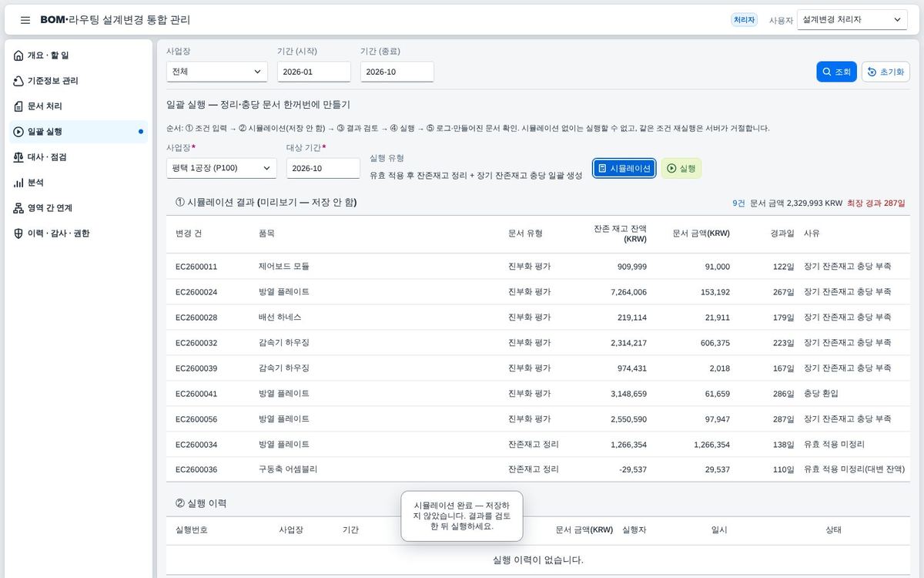Open the hamburger navigation menu
924x578 pixels.
(x=25, y=20)
